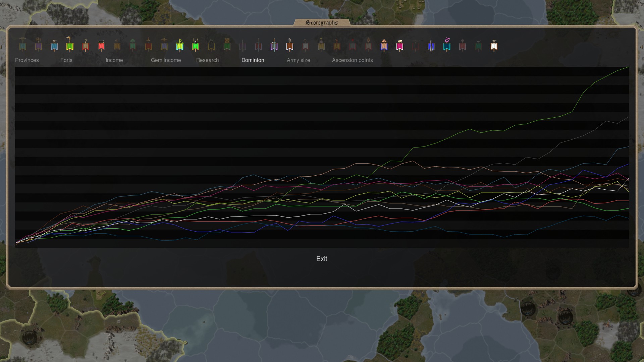Toggle the green flag with horned skull
This screenshot has width=644, height=362.
point(196,45)
